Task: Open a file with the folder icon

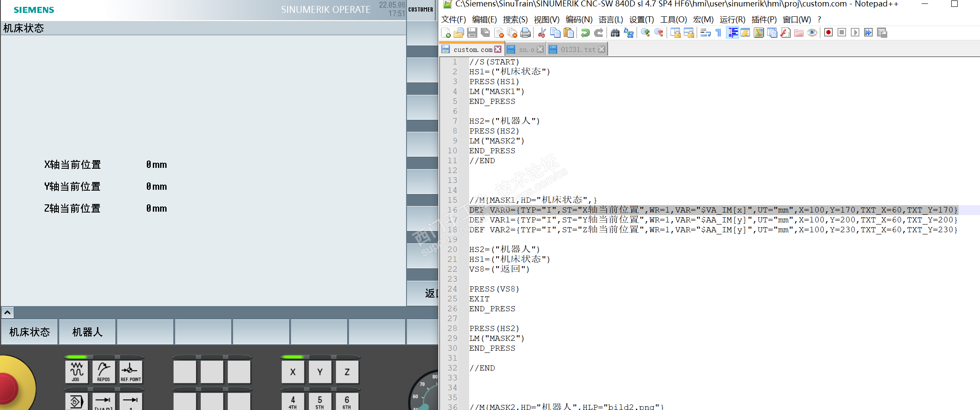Action: pyautogui.click(x=459, y=33)
